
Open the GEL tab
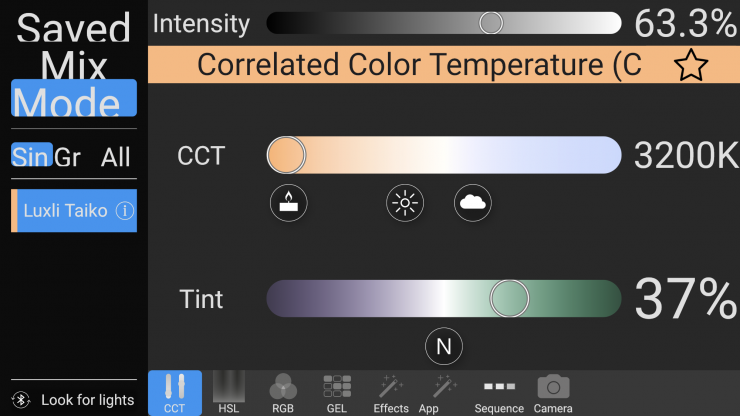337,393
